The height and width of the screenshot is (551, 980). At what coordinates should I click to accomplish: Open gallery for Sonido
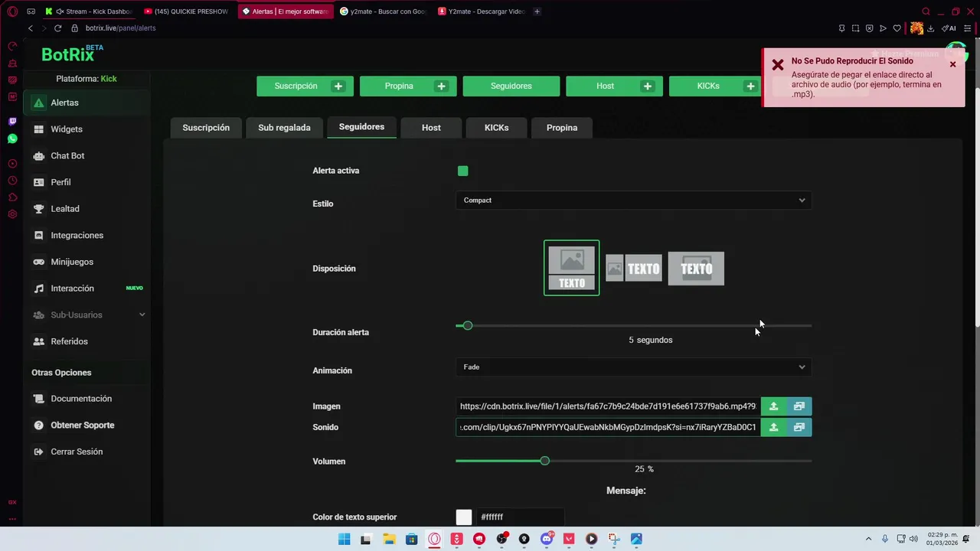[799, 427]
